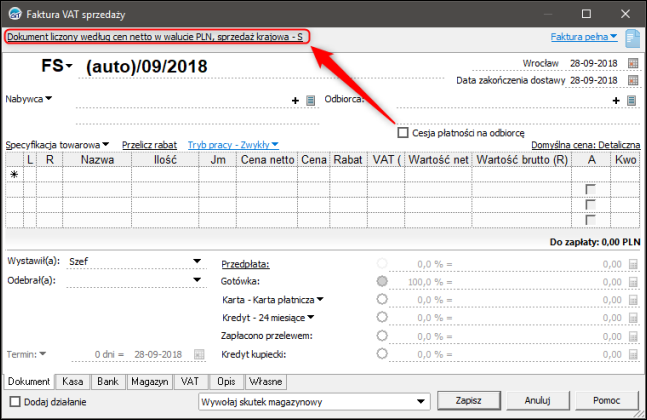Open calculator for Przedpłata amount
This screenshot has width=647, height=420.
pyautogui.click(x=633, y=264)
